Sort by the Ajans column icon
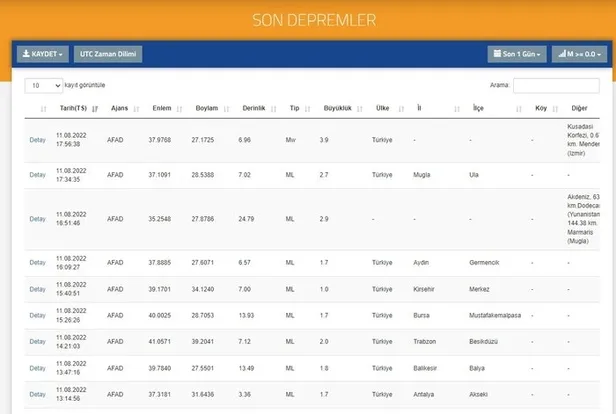The height and width of the screenshot is (414, 616). (136, 109)
